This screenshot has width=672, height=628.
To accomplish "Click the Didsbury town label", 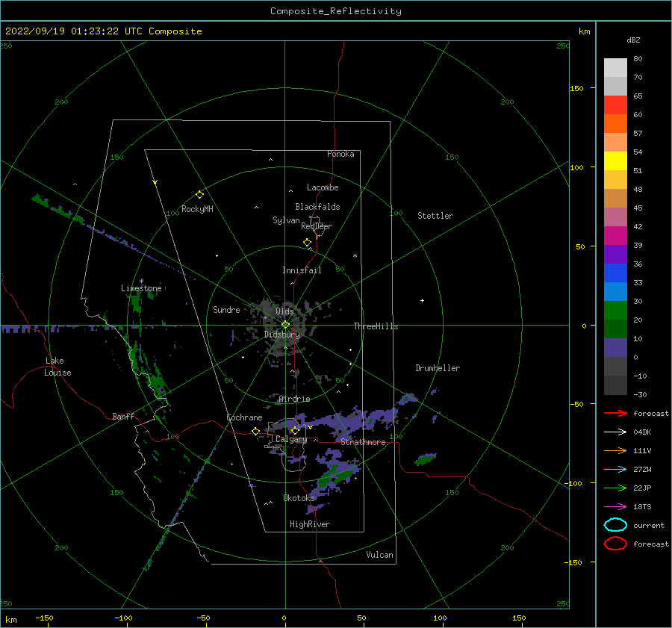I will pos(282,335).
